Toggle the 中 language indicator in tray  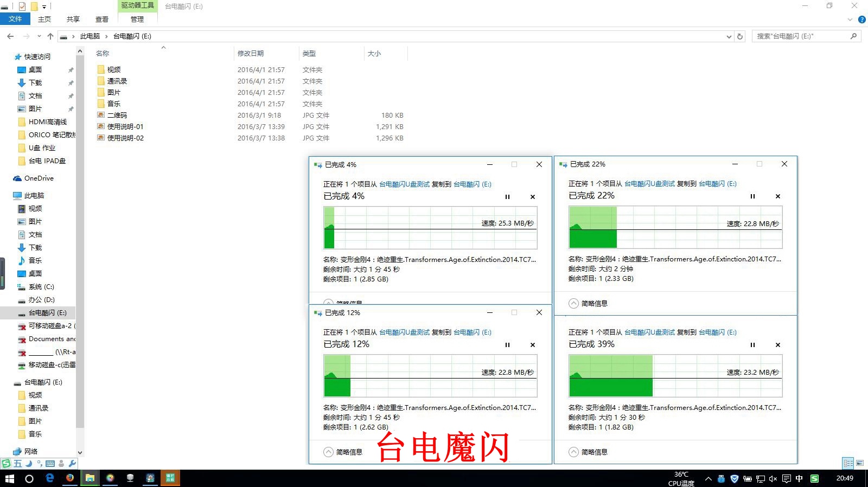[799, 479]
